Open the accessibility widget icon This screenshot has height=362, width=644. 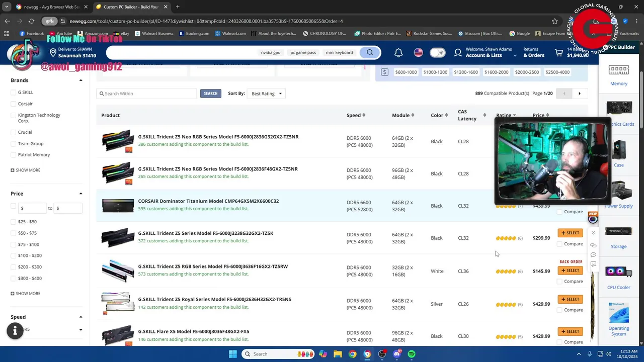tap(15, 330)
